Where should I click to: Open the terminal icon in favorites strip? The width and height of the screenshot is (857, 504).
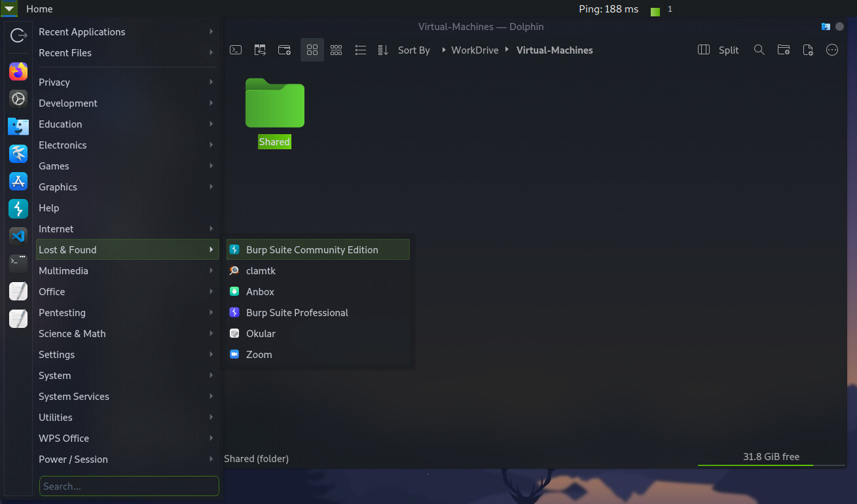click(18, 264)
